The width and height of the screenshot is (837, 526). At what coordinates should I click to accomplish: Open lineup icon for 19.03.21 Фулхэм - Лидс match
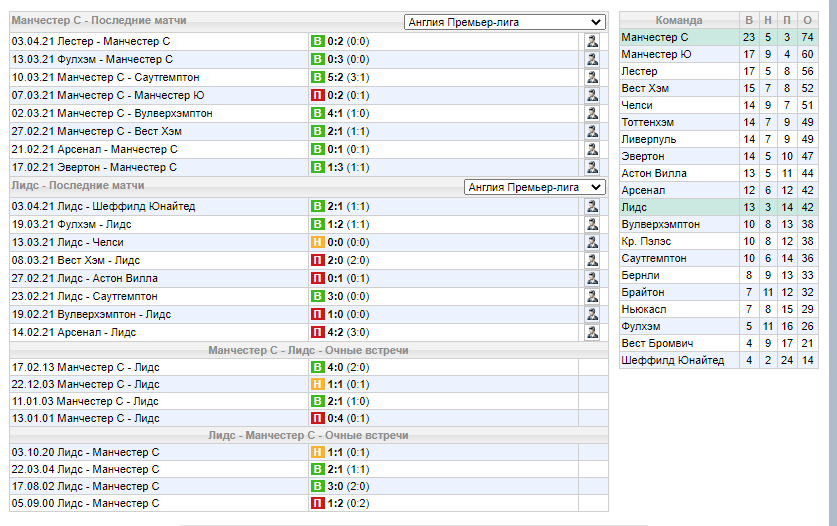592,224
